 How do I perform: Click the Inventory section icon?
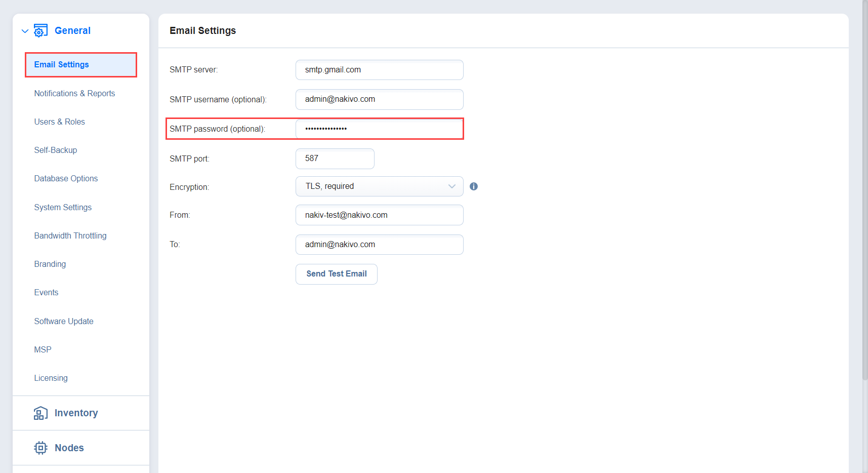click(40, 413)
